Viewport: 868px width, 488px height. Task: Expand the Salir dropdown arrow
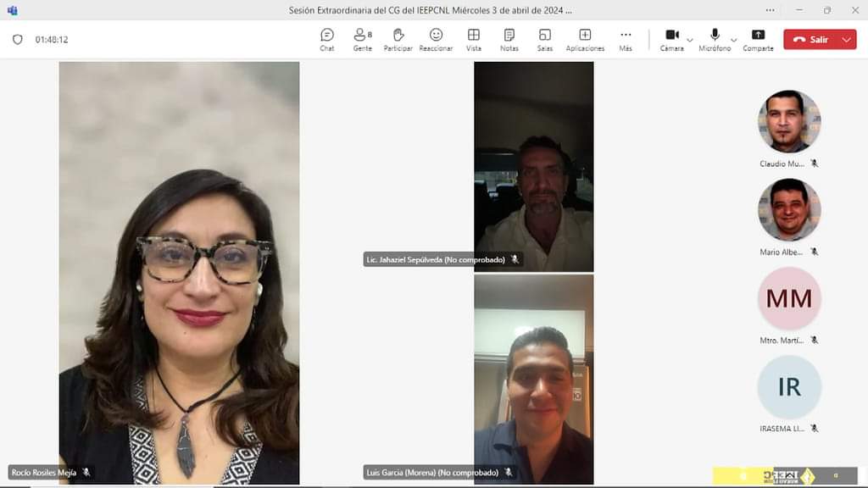(847, 39)
